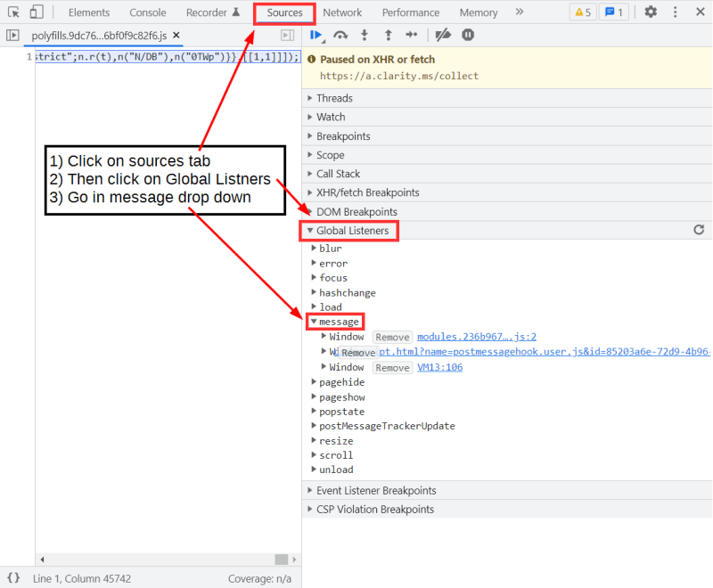Open postmessagehook.user.js source link
The image size is (713, 588).
[545, 352]
